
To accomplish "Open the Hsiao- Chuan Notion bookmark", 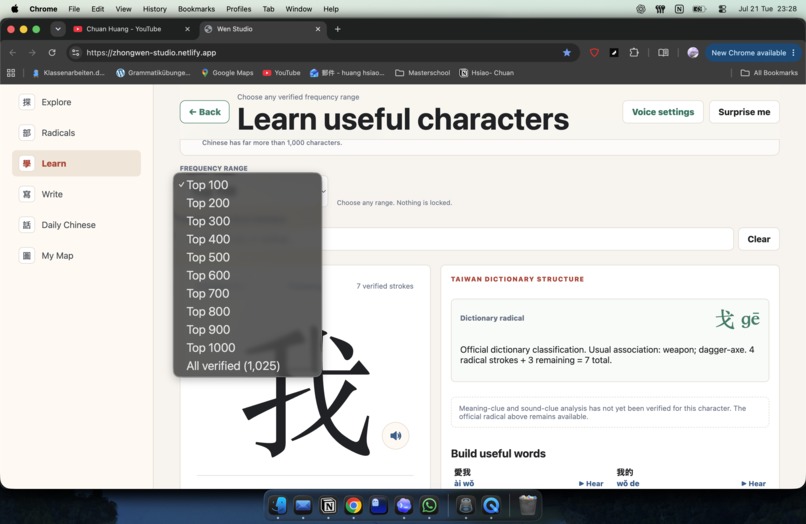I will pyautogui.click(x=486, y=73).
